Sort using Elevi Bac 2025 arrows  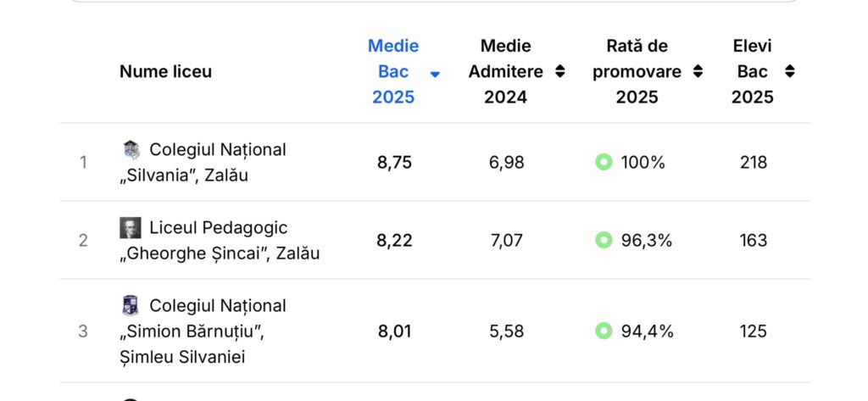(x=790, y=71)
